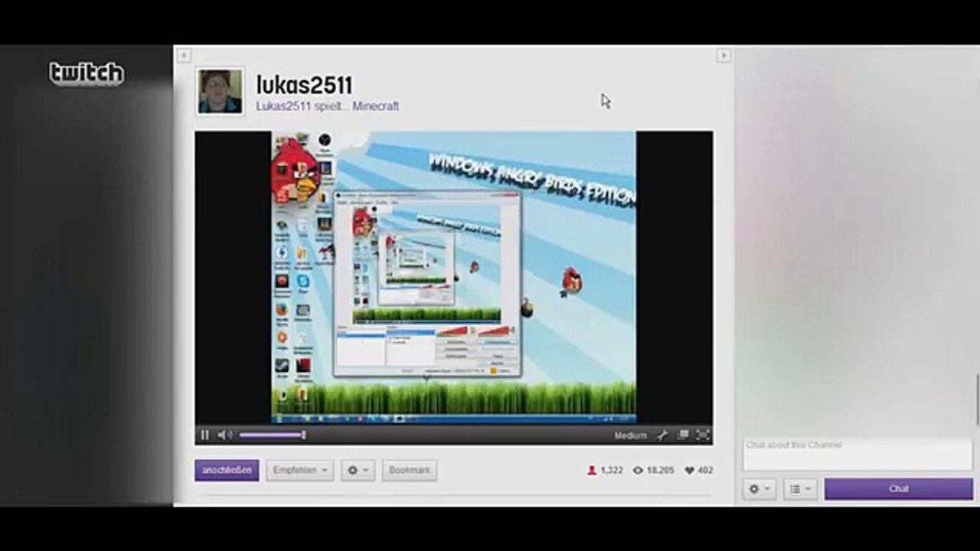The width and height of the screenshot is (980, 551).
Task: Click the Bookmark button
Action: 409,470
